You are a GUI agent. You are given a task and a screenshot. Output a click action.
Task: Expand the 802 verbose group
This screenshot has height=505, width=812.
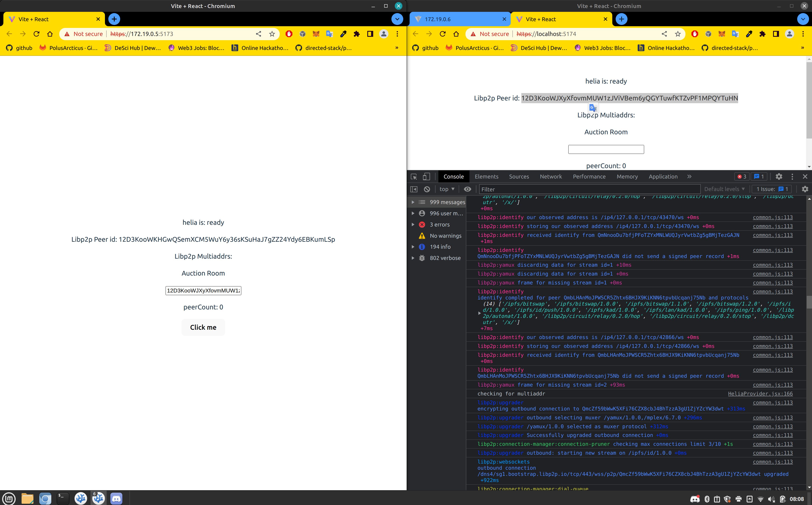(413, 258)
